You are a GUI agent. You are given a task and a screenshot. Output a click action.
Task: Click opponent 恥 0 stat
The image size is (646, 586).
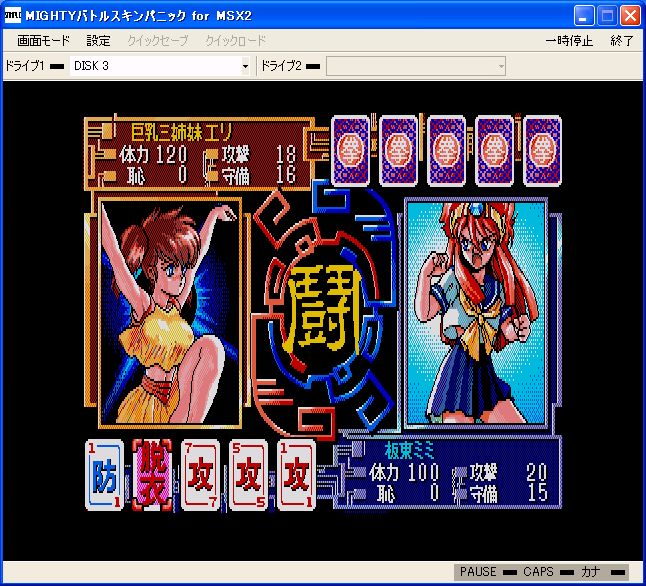[157, 175]
